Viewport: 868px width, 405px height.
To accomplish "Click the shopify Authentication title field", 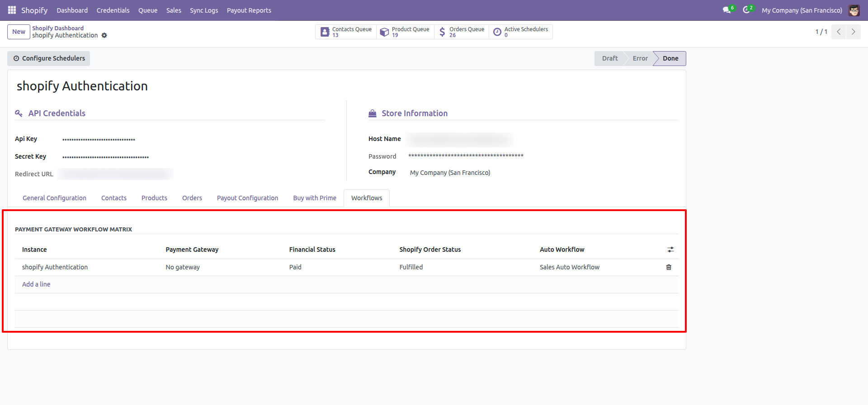I will [x=82, y=86].
